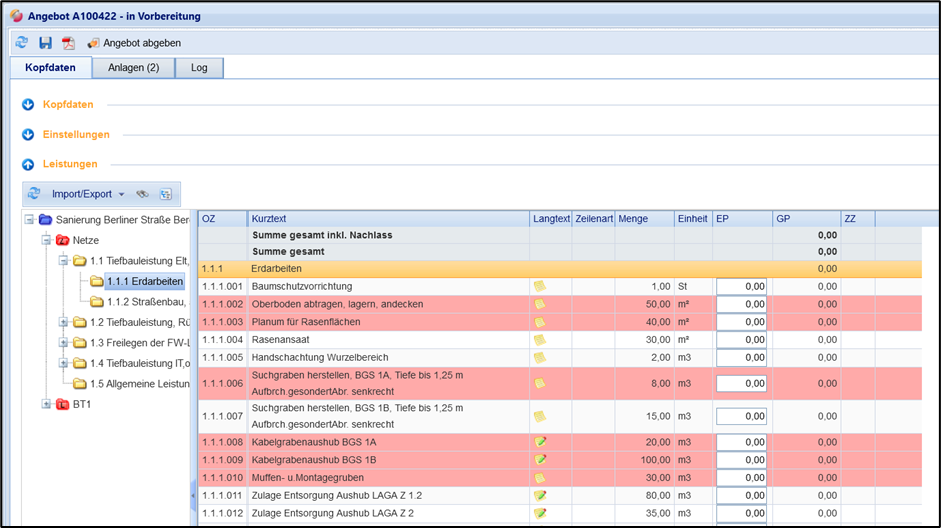Click the EP field for Oberboden abtragen
The width and height of the screenshot is (941, 528).
click(x=741, y=304)
